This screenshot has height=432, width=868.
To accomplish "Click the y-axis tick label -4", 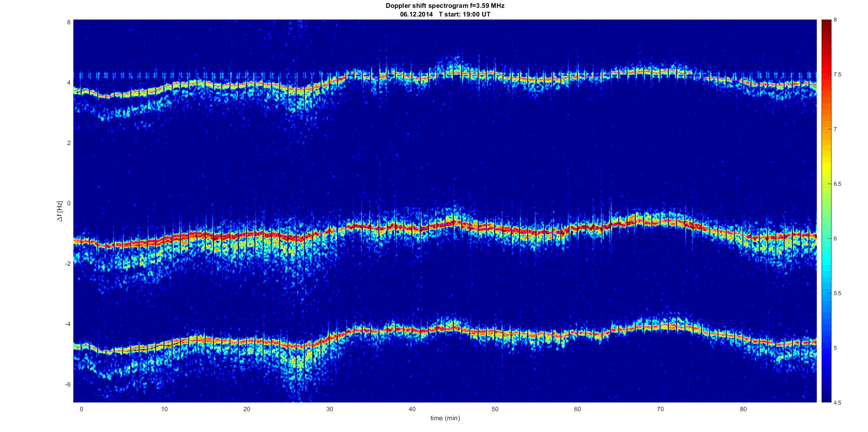I will (67, 324).
